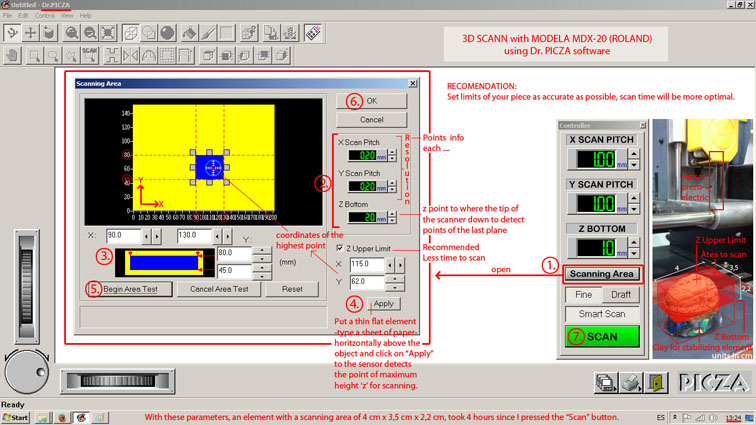This screenshot has width=756, height=425.
Task: Select the move/pan arrows tool
Action: click(x=30, y=33)
